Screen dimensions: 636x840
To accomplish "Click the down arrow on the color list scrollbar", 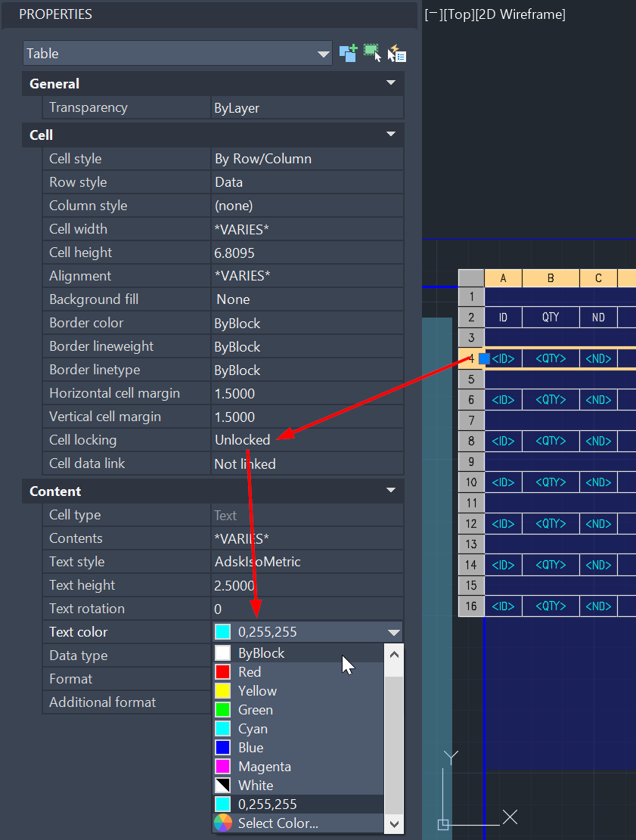I will [394, 824].
